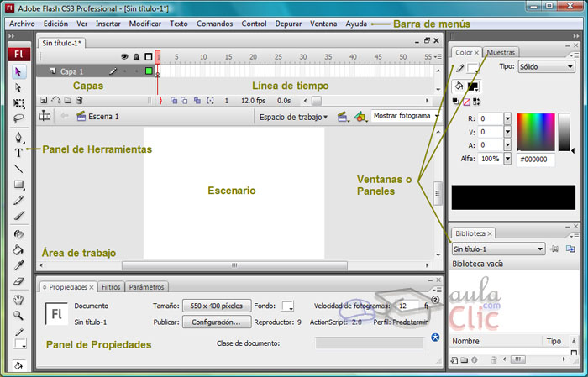
Task: Toggle Onion Skin Outlines button
Action: [185, 101]
